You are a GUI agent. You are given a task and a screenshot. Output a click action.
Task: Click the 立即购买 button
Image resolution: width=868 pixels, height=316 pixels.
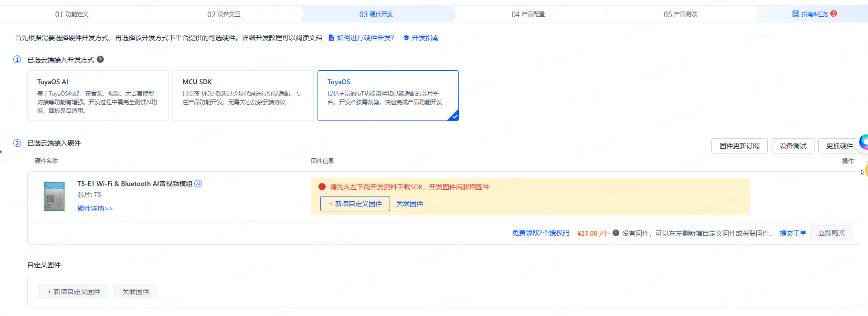[832, 233]
